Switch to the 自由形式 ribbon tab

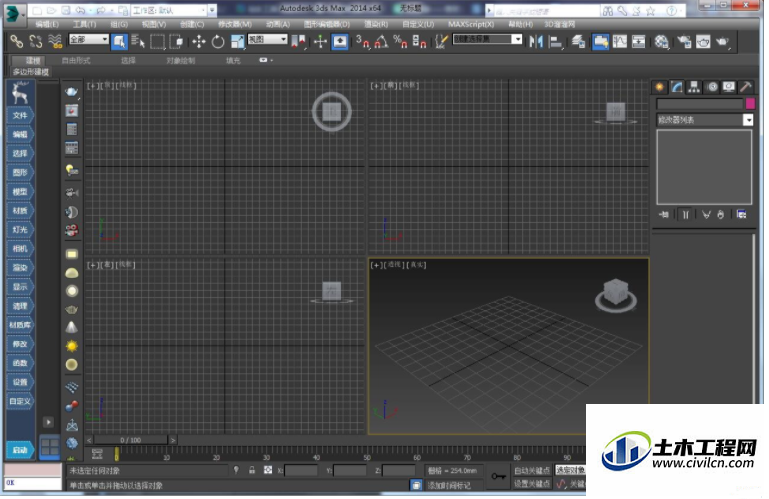tap(76, 60)
